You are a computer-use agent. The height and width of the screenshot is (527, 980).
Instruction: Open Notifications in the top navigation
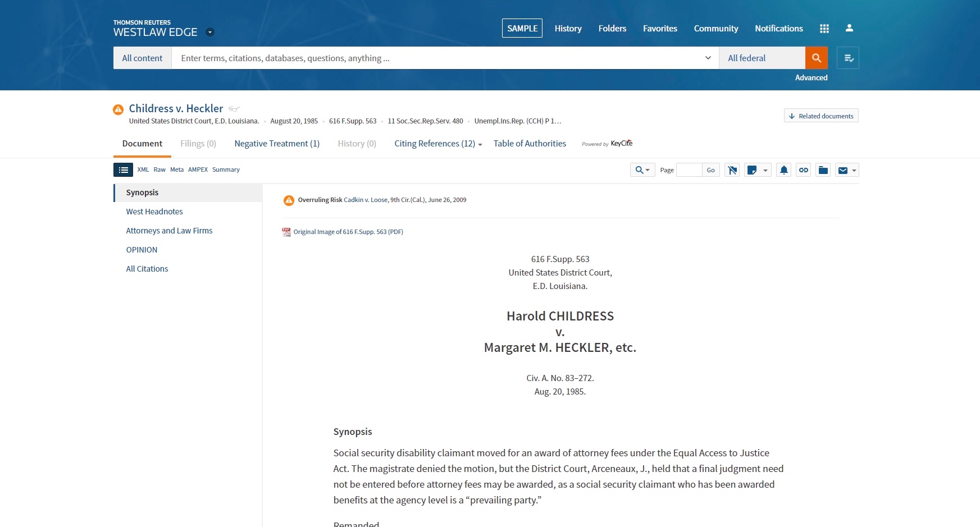tap(779, 28)
